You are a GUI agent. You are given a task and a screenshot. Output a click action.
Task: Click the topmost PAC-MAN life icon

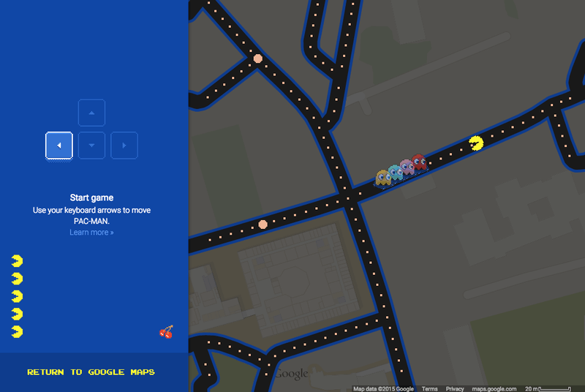click(17, 261)
